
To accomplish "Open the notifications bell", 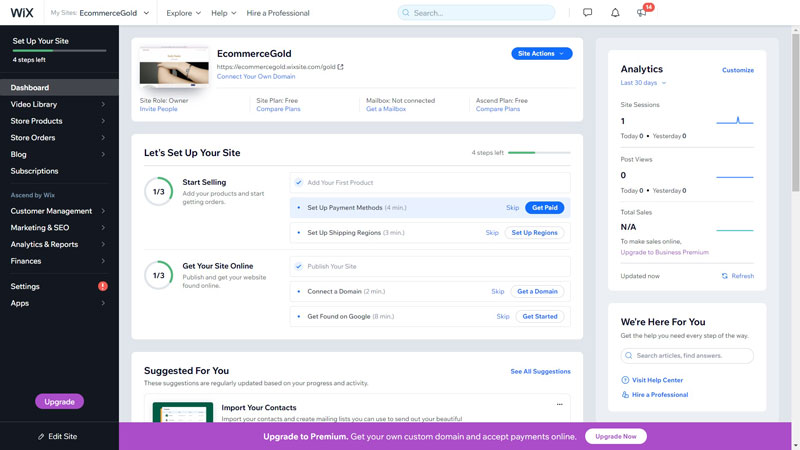I will tap(615, 13).
